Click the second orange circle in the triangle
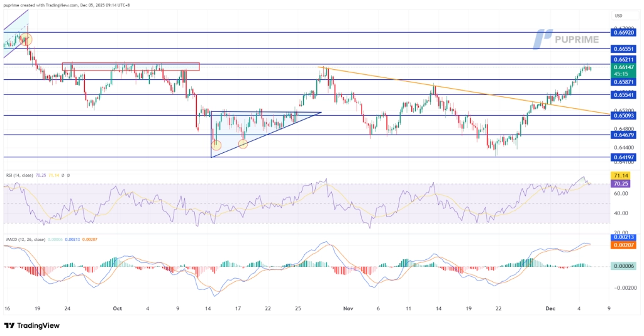This screenshot has height=336, width=644. [x=243, y=144]
